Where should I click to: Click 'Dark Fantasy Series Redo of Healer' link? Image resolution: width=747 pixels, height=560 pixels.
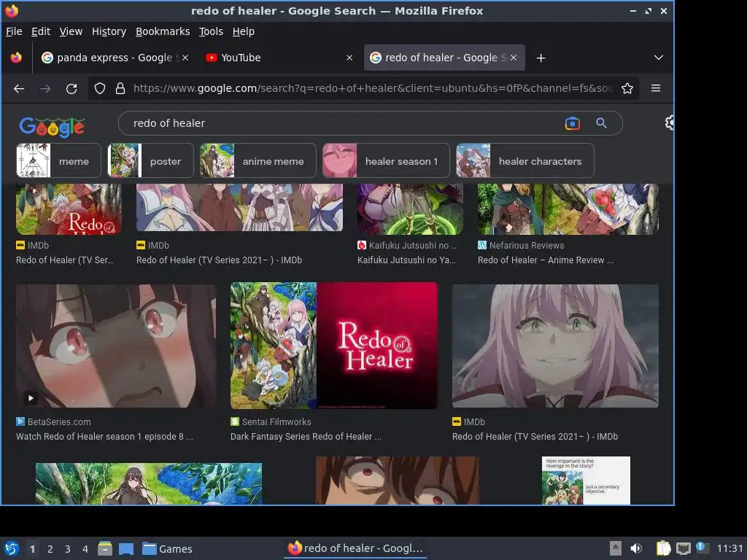point(306,436)
